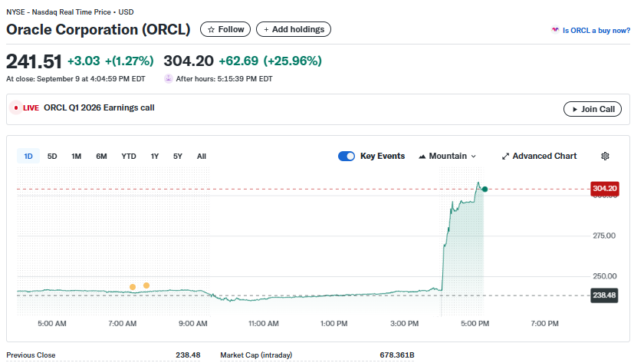Open chart settings gear icon

click(x=605, y=157)
